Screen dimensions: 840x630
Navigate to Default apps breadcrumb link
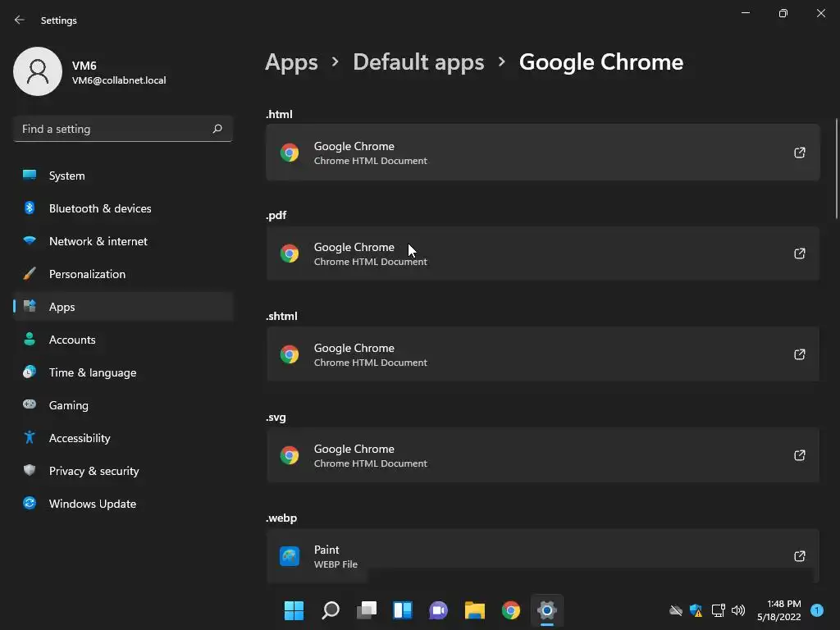point(418,62)
